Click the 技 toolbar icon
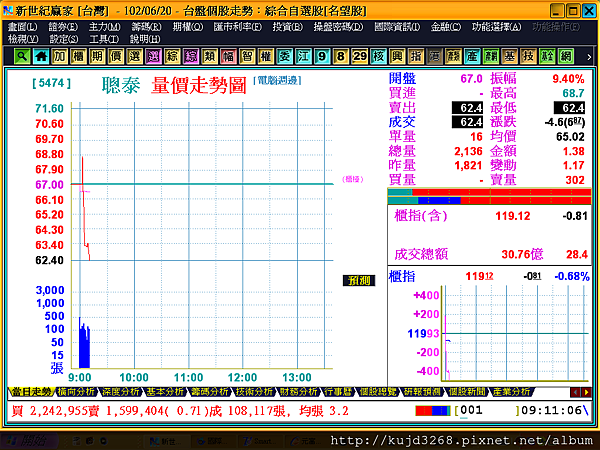Viewport: 600px width, 450px height. [x=528, y=56]
